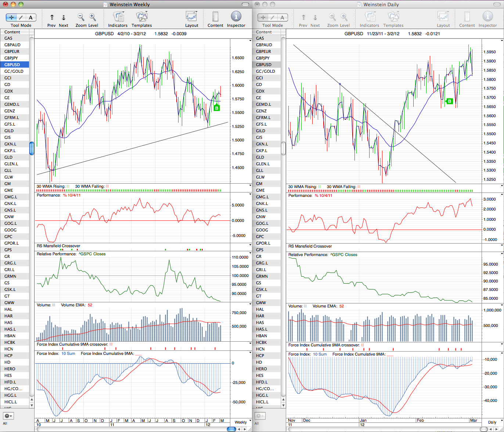Click the Next arrow in Weinstein Weekly toolbar
This screenshot has height=432, width=504.
(64, 18)
